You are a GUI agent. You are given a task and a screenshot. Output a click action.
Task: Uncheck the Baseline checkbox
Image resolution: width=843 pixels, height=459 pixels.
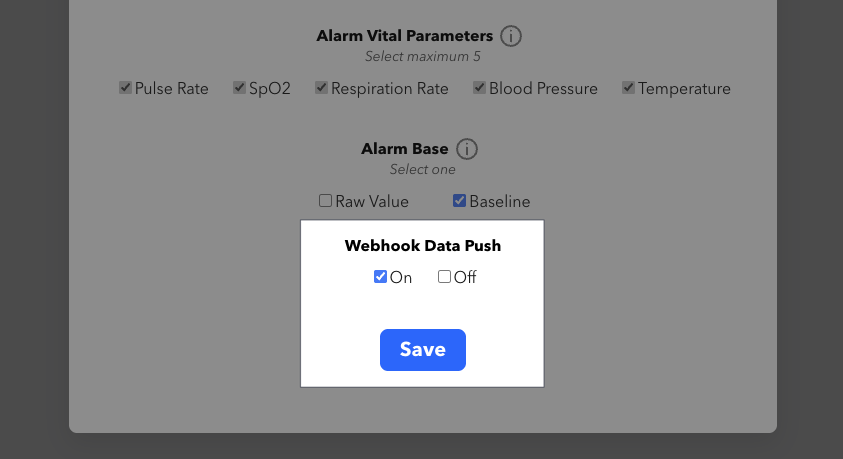point(460,201)
